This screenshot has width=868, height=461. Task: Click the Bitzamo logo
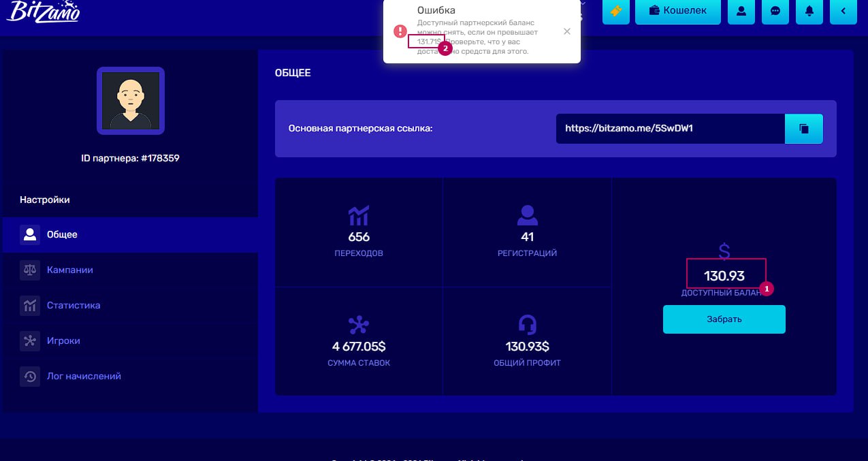(43, 12)
